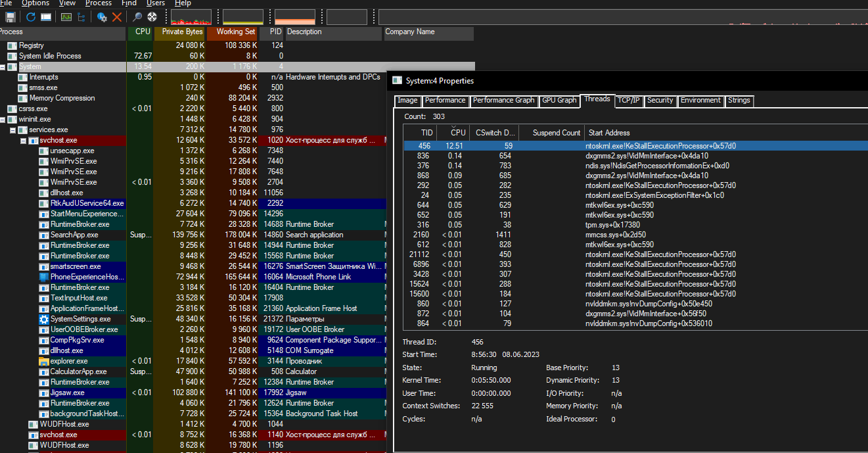The height and width of the screenshot is (453, 868).
Task: Sort threads by the Suspend Count column
Action: tap(552, 133)
